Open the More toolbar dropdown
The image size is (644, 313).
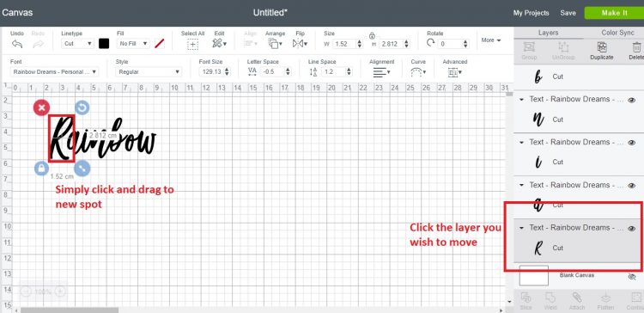[x=491, y=40]
